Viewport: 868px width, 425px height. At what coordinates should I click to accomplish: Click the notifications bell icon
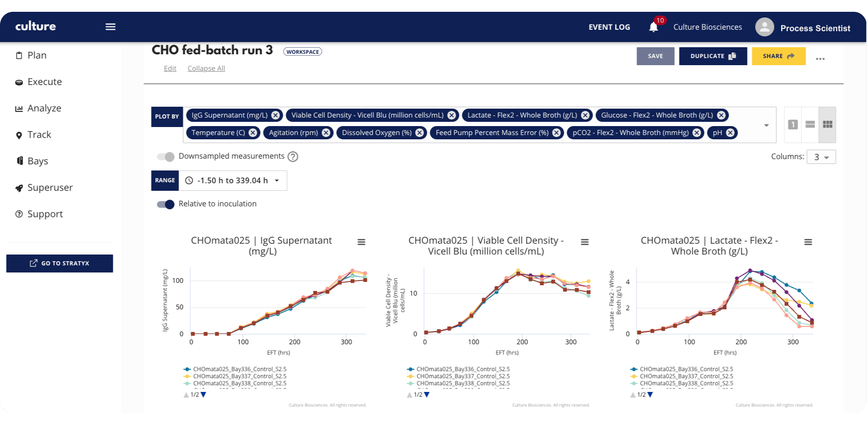[x=654, y=27]
